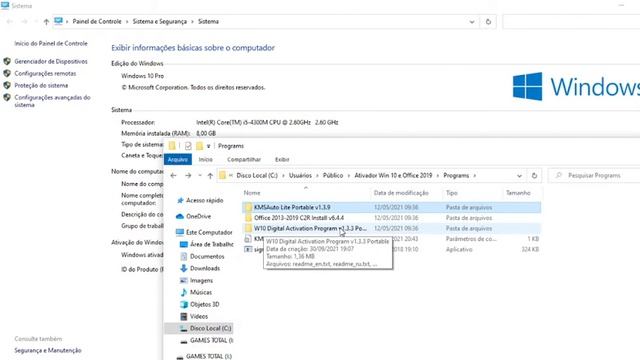Open the Exibir ribbon tab

click(x=282, y=160)
